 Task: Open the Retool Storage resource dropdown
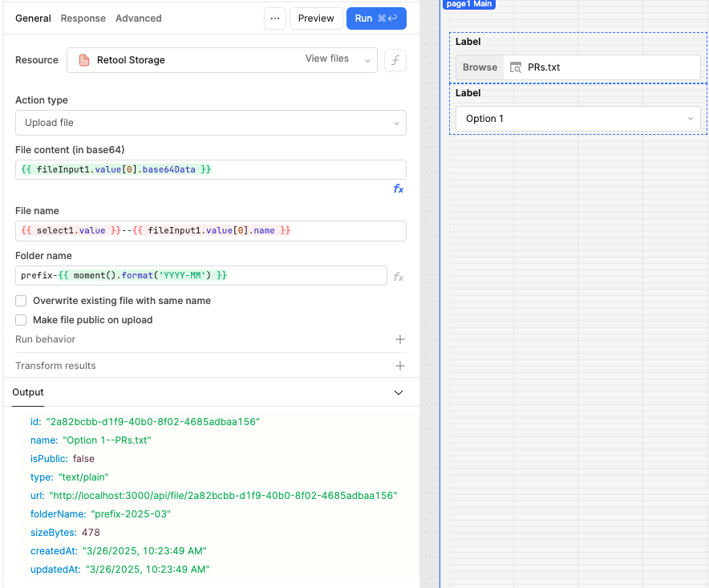[222, 60]
